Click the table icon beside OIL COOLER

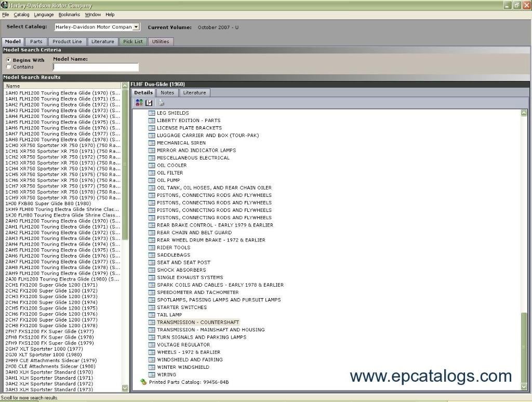click(152, 165)
